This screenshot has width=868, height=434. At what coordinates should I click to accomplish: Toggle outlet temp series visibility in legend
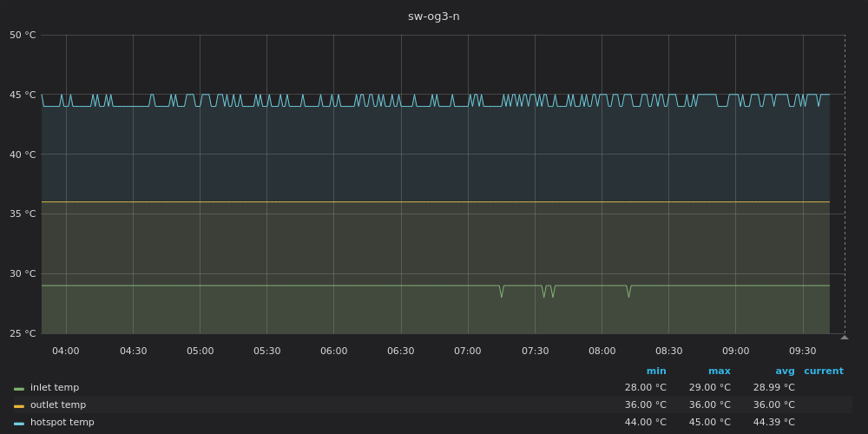click(x=58, y=405)
